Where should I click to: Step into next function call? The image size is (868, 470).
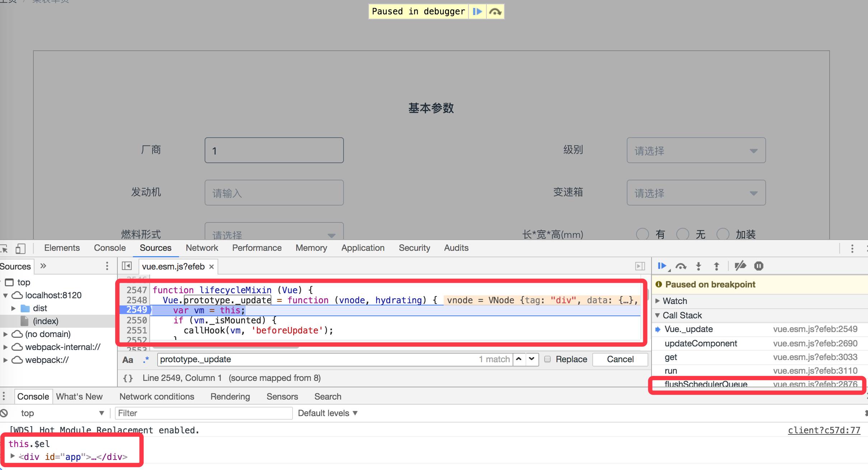tap(698, 266)
